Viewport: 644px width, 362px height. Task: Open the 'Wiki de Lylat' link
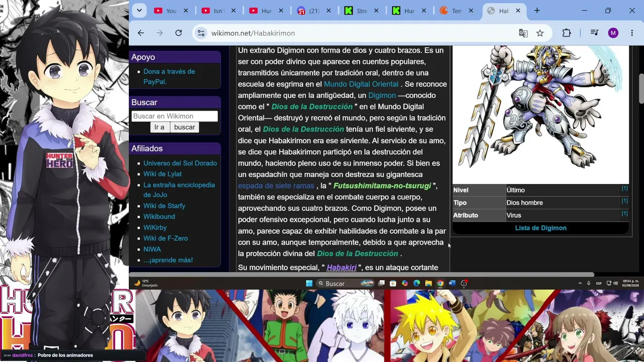[163, 174]
